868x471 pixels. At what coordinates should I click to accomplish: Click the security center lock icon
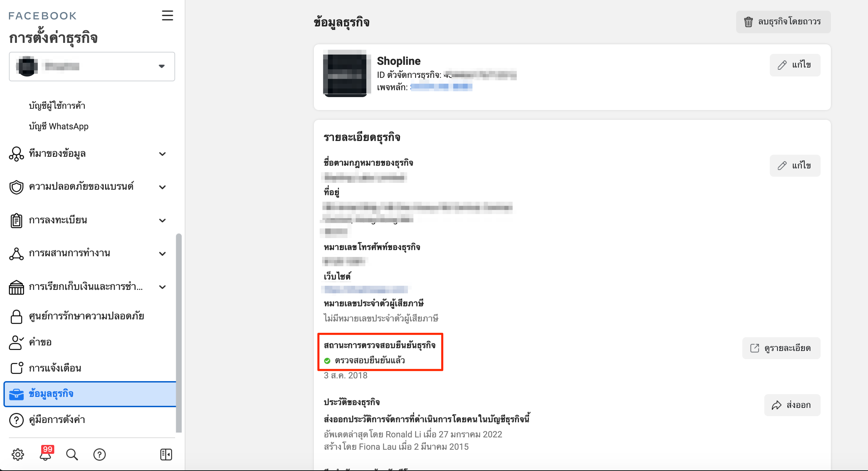[16, 316]
